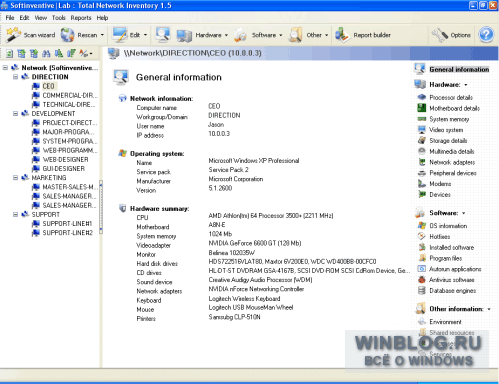Click the Installed software icon
This screenshot has height=384, width=499.
point(422,247)
